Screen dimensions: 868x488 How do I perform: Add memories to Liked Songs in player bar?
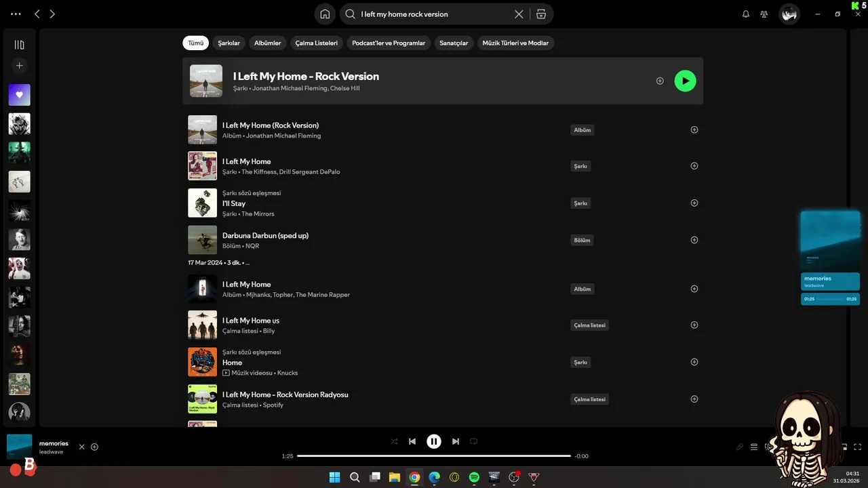click(x=94, y=447)
